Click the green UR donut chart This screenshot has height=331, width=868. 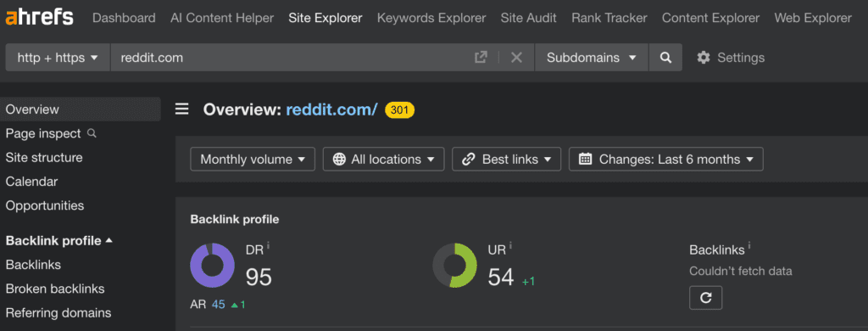pos(454,265)
